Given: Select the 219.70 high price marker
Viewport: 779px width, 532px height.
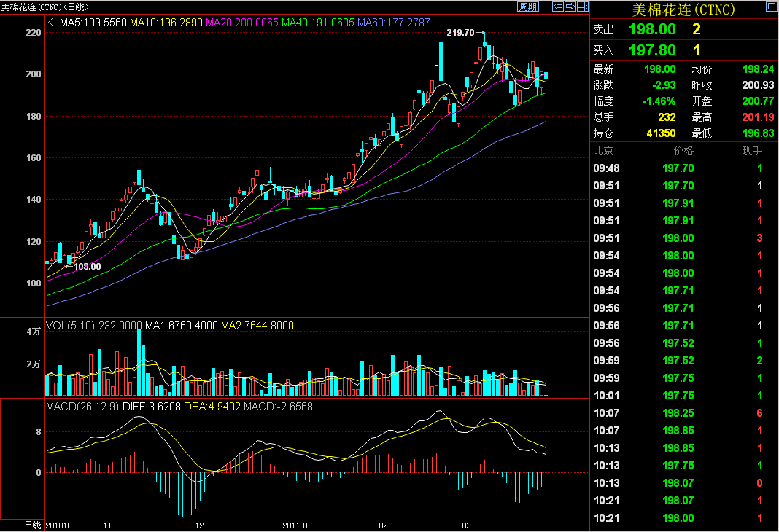Looking at the screenshot, I should (x=460, y=33).
